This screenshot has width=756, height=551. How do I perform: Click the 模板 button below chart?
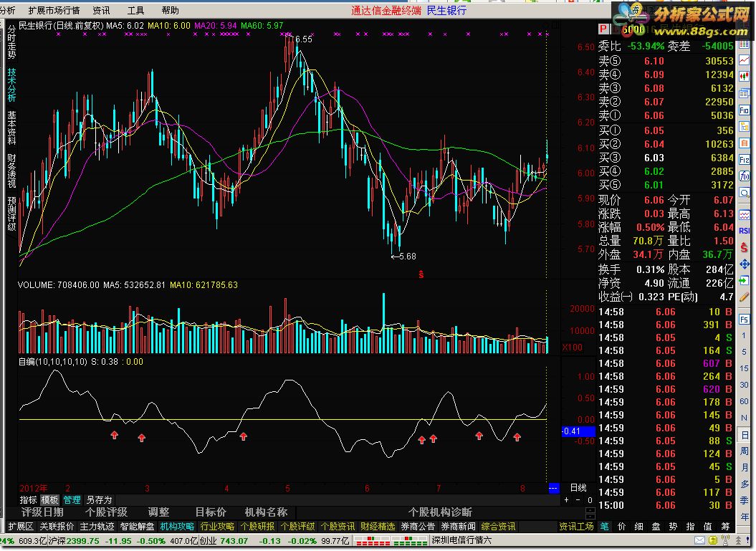49,500
